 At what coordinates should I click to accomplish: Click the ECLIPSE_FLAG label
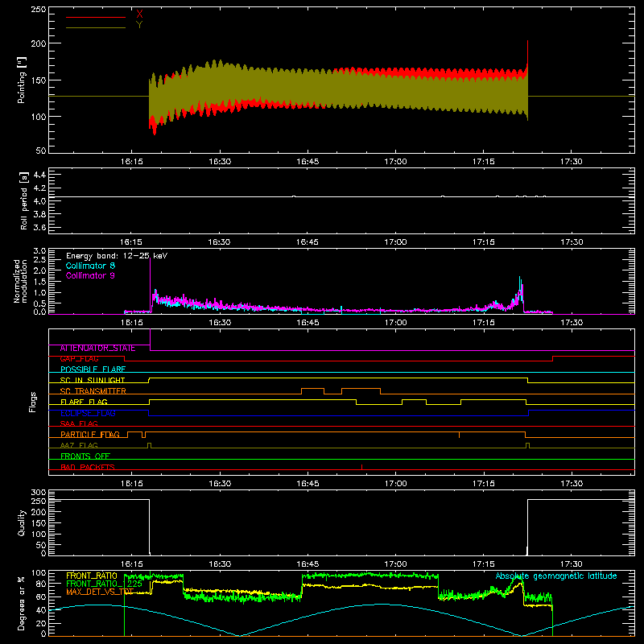pos(88,413)
